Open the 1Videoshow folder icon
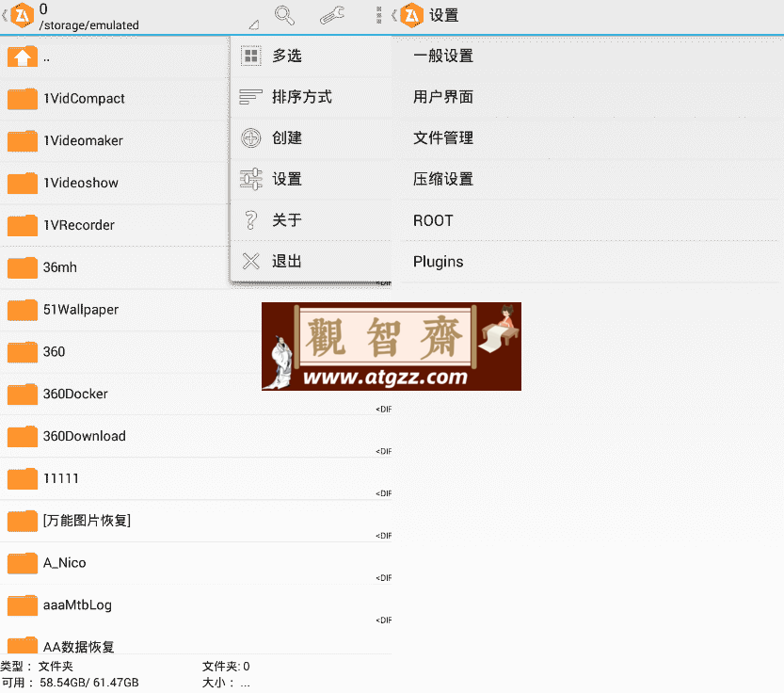 (x=23, y=183)
